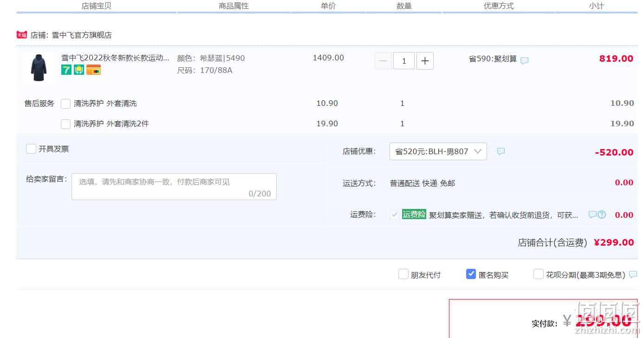Screen dimensions: 644x338
Task: Click the -520.00 store discount amount
Action: [x=614, y=152]
